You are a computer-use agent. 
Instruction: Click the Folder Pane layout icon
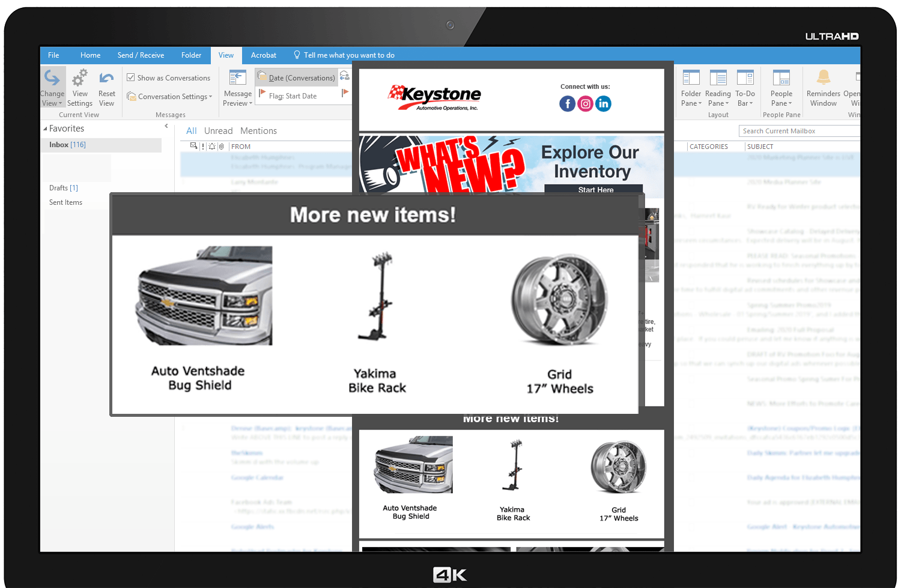[691, 78]
